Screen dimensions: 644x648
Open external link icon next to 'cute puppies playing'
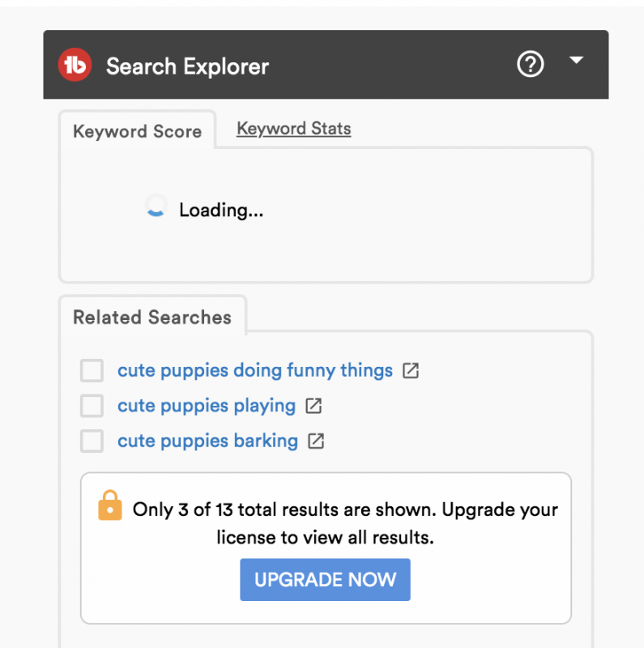pyautogui.click(x=313, y=407)
